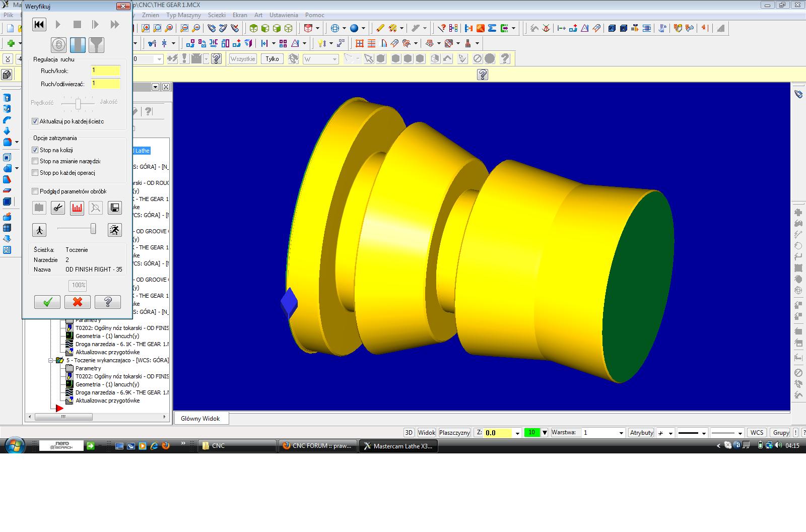Click the Grupy status bar button
Viewport: 806px width, 532px height.
pos(781,433)
